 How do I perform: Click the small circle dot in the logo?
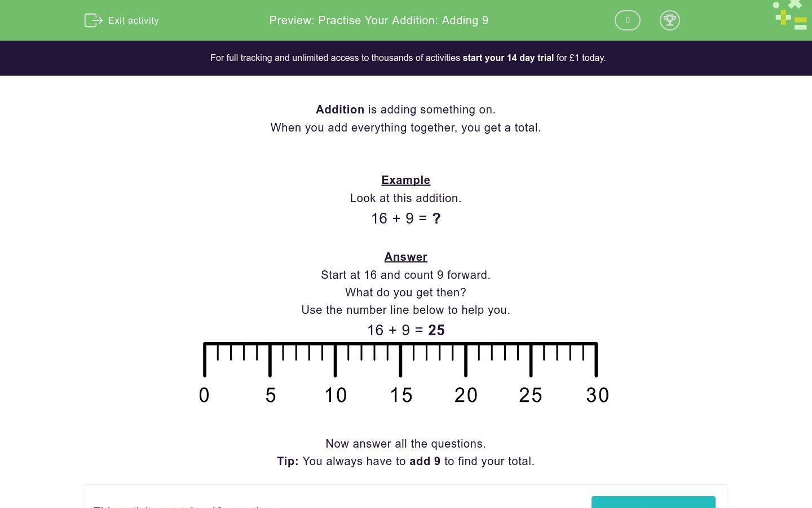coord(776,5)
